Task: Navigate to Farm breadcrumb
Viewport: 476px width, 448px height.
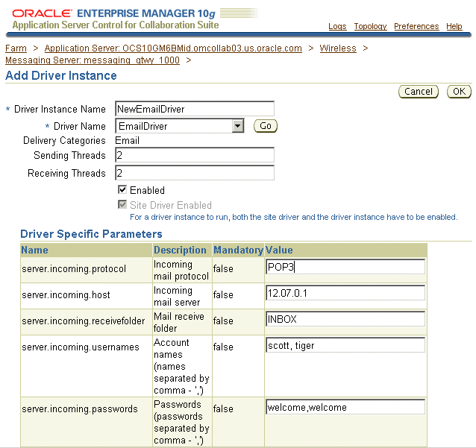Action: coord(16,48)
